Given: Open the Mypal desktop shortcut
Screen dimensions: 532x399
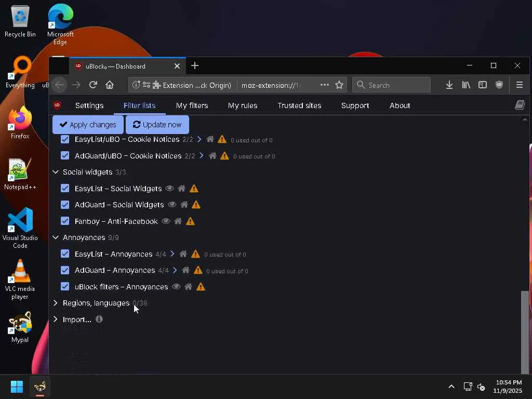Looking at the screenshot, I should click(20, 327).
